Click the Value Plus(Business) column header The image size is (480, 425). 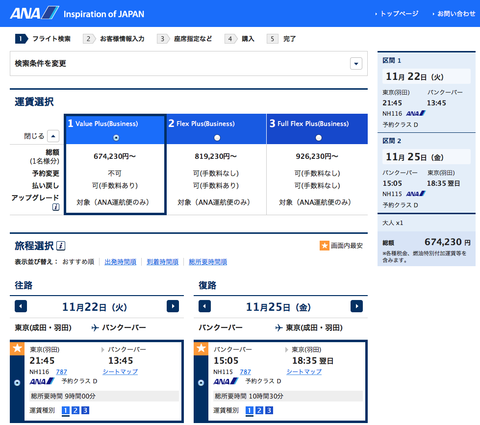click(115, 129)
